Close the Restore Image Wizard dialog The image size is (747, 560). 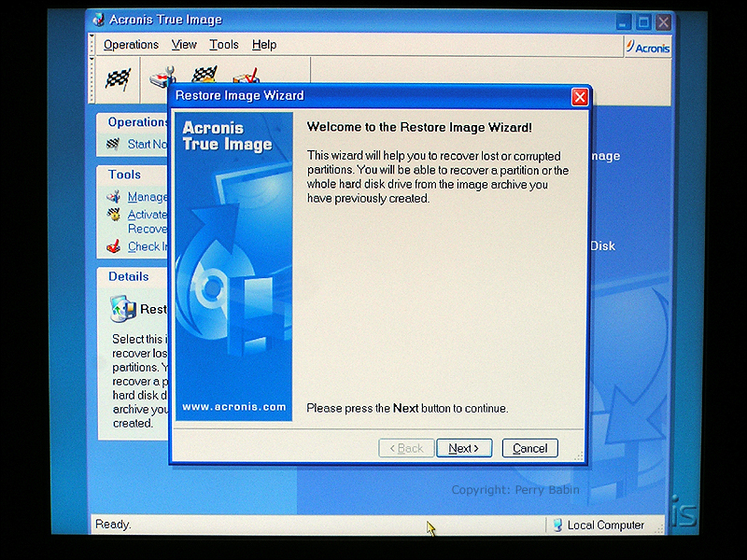tap(580, 97)
